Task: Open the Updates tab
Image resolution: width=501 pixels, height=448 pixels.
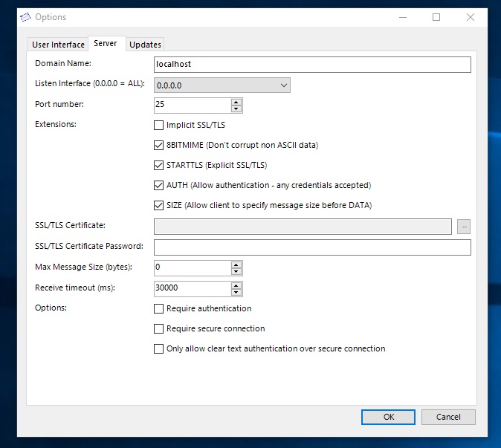Action: pyautogui.click(x=145, y=45)
